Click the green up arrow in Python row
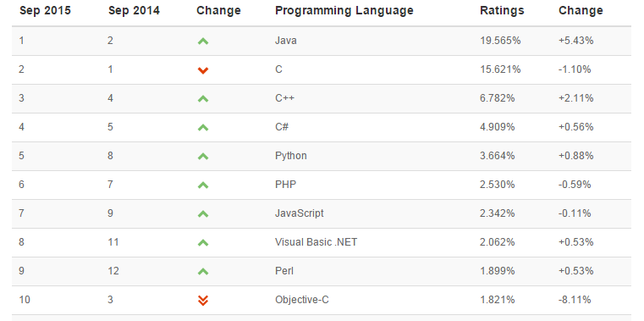Viewport: 644px width, 321px height. (x=203, y=156)
